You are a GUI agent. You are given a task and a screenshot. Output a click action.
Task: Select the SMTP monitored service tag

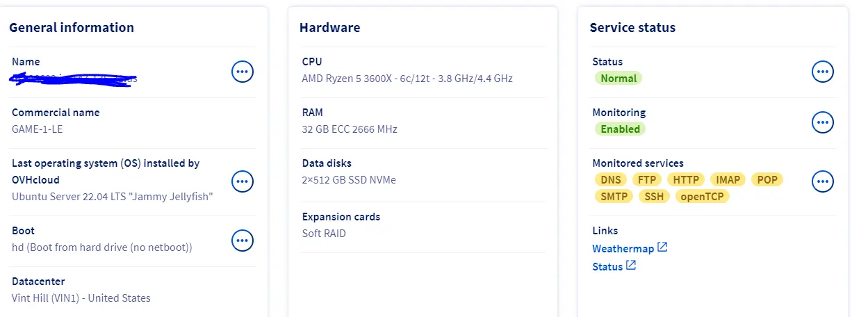click(x=614, y=196)
